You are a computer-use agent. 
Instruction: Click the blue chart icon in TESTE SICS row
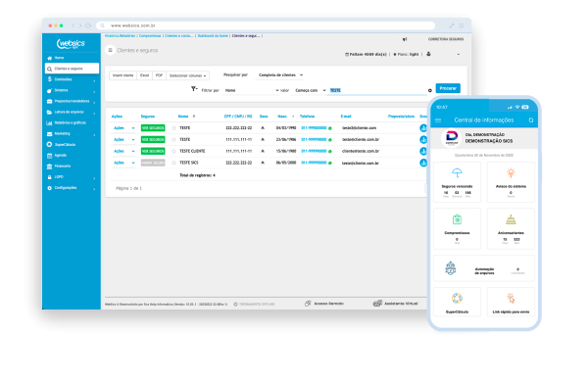[423, 163]
